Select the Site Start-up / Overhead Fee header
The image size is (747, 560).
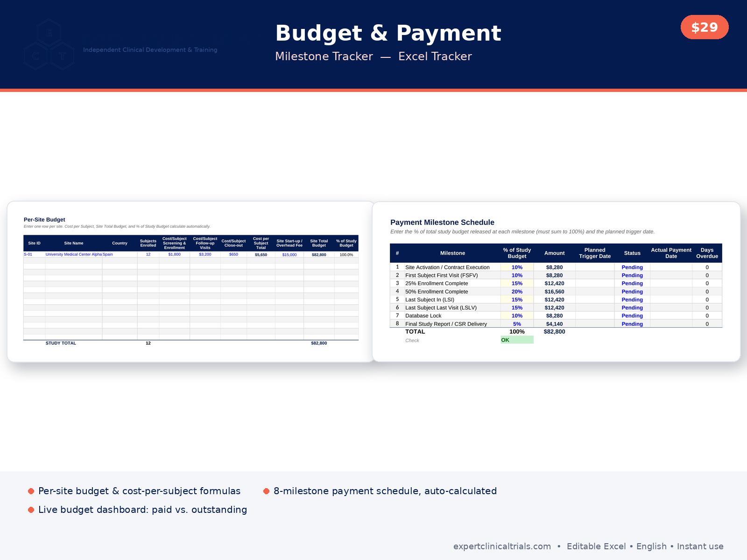click(x=289, y=243)
